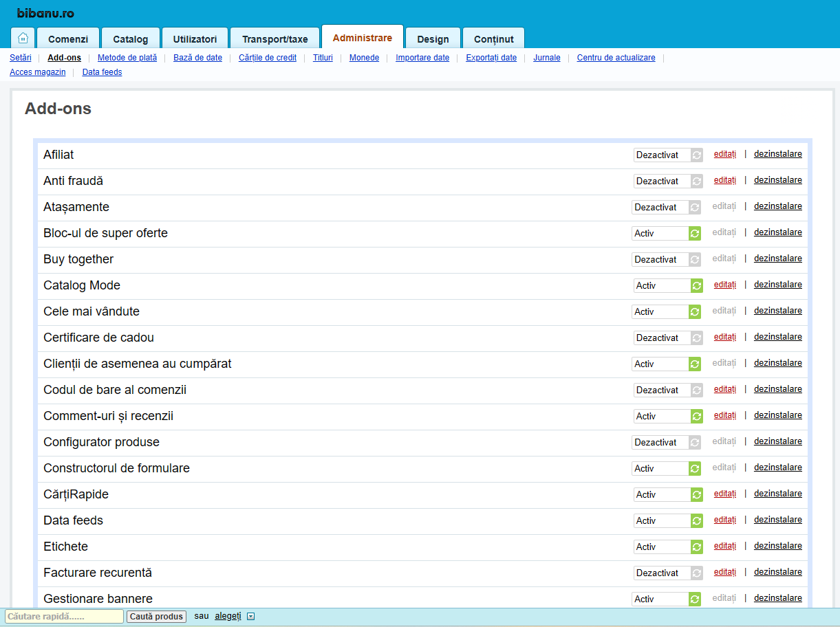Click the Caută produs button
The width and height of the screenshot is (840, 627).
click(157, 617)
